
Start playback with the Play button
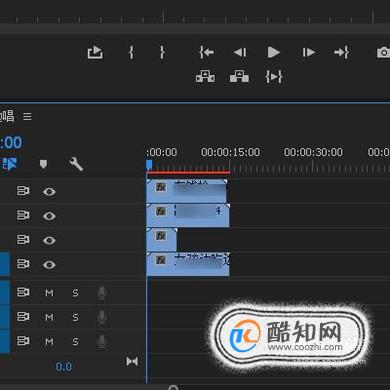pyautogui.click(x=274, y=52)
